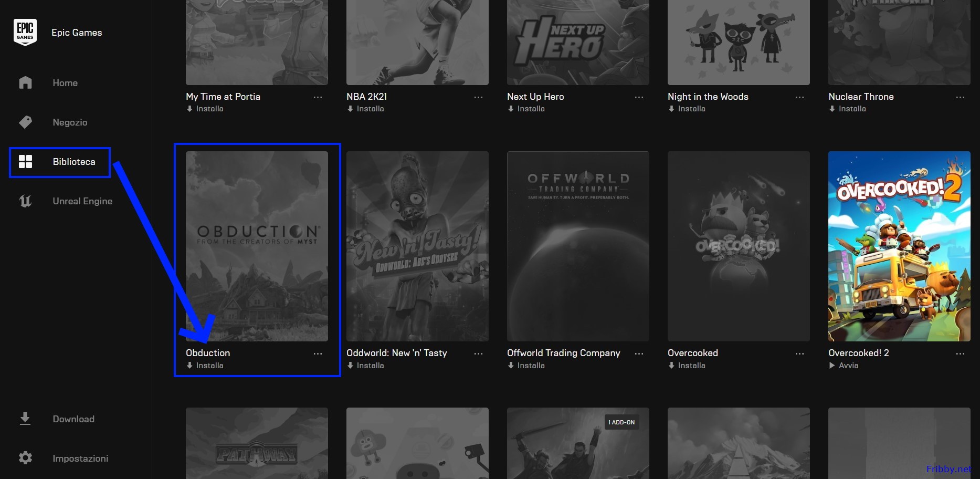Viewport: 980px width, 479px height.
Task: Install the first Overcooked game
Action: point(687,366)
